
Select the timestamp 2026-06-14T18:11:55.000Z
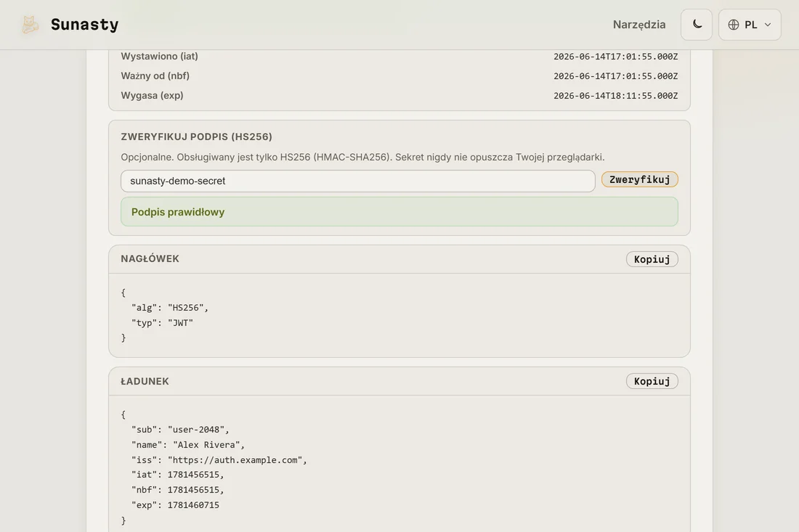coord(615,96)
